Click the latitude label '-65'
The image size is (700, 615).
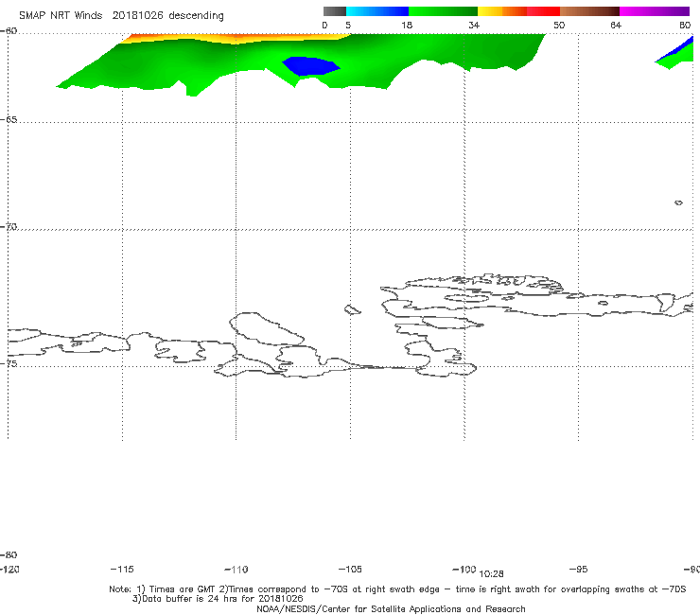9,120
